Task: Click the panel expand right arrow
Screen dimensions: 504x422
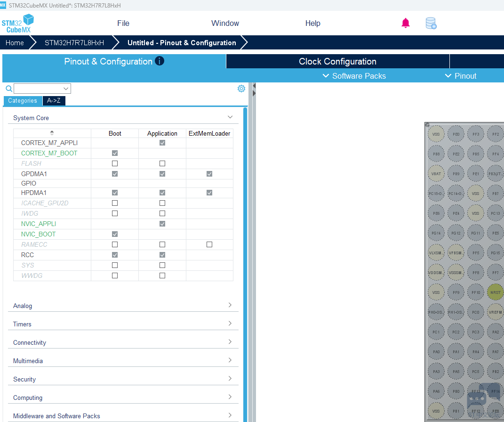Action: [254, 93]
